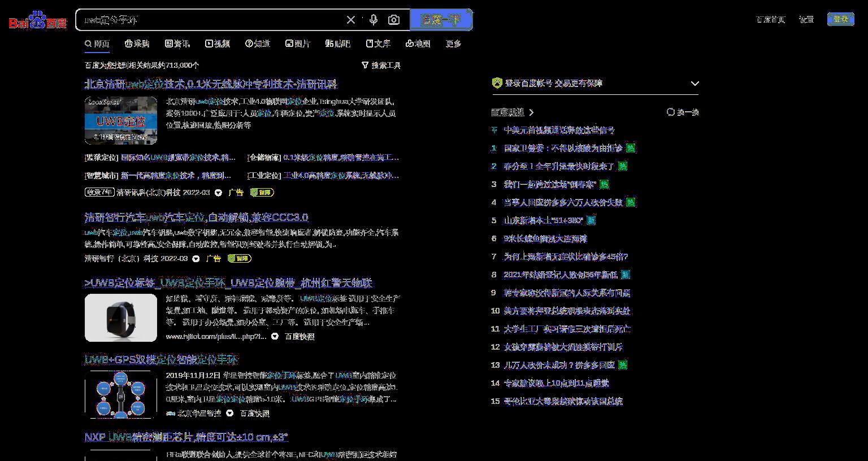The image size is (868, 461).
Task: Open NXP UWB精密测距芯片 result title
Action: tap(186, 437)
